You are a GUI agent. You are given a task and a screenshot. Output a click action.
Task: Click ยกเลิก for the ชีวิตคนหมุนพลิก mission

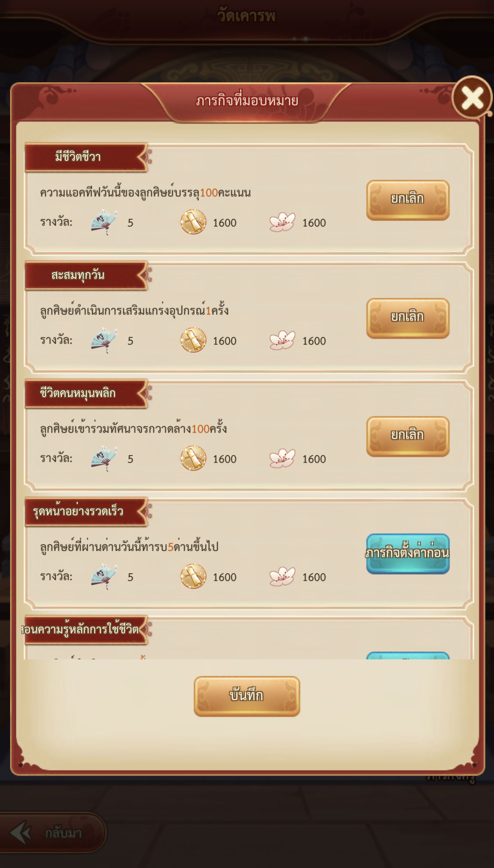click(x=408, y=436)
